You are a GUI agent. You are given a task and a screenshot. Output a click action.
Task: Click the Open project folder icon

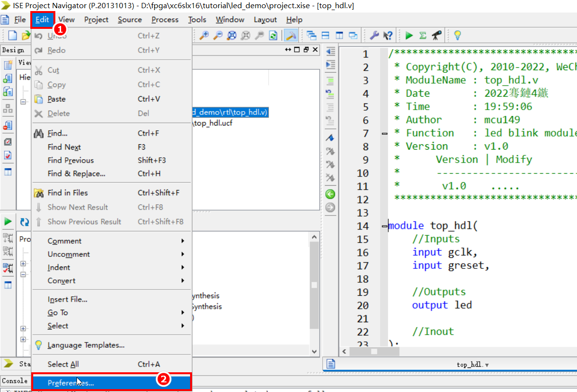[26, 35]
